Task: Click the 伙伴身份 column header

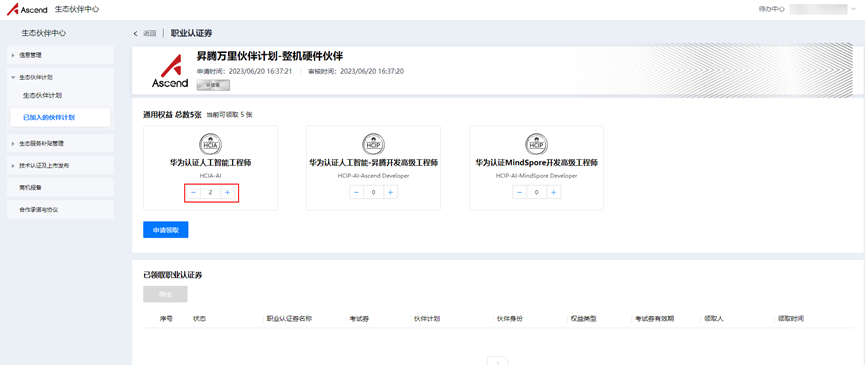Action: (509, 319)
